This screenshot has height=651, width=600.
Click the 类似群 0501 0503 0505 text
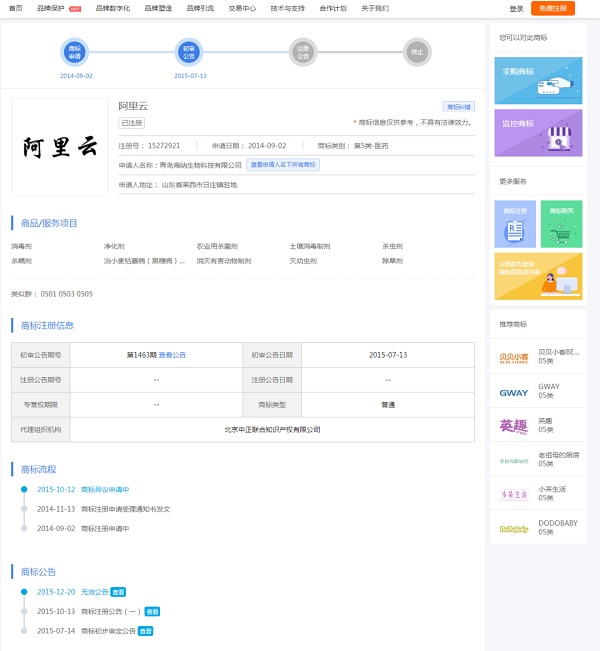pos(52,294)
